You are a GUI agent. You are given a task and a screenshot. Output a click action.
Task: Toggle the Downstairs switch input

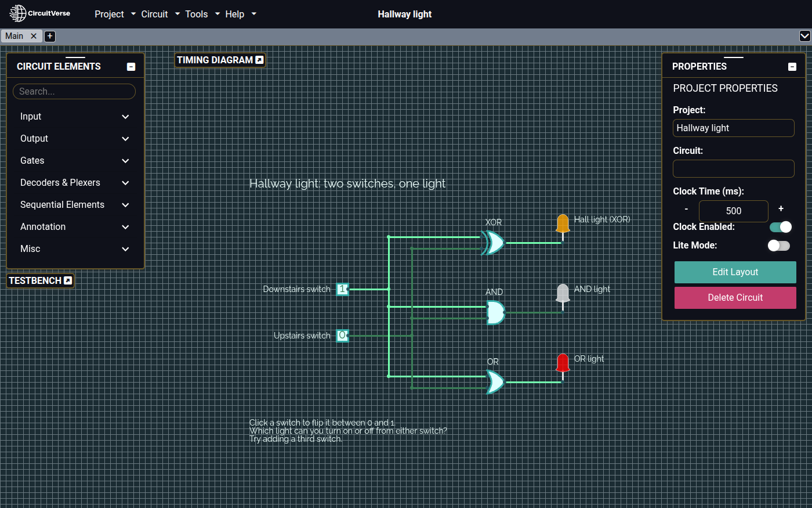[342, 289]
